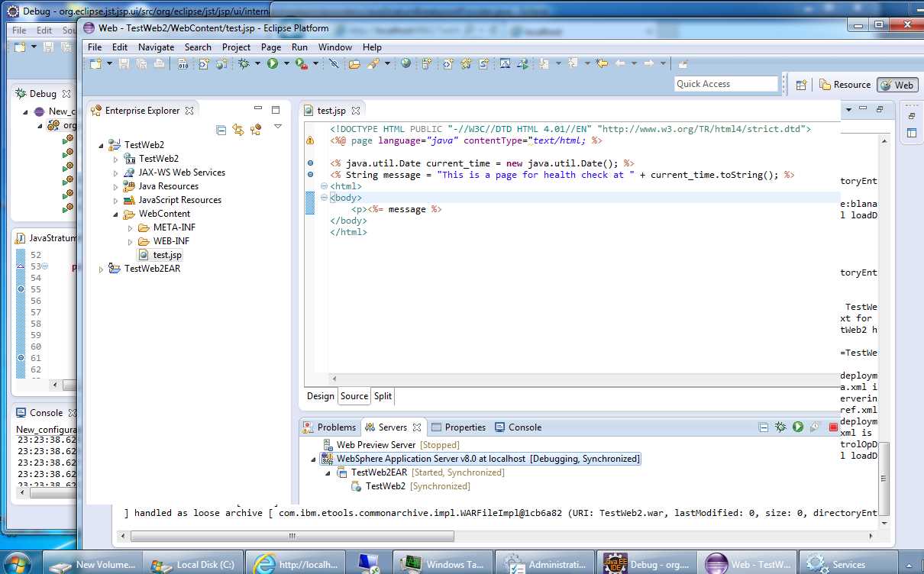Click the Open Perspective icon beside Resource

click(801, 85)
